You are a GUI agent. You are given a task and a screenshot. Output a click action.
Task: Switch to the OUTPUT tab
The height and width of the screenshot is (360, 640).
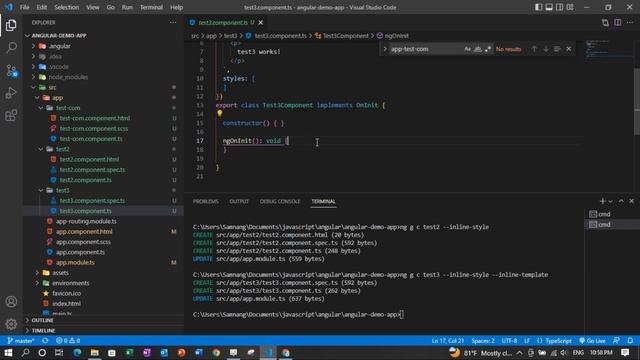[x=239, y=201]
